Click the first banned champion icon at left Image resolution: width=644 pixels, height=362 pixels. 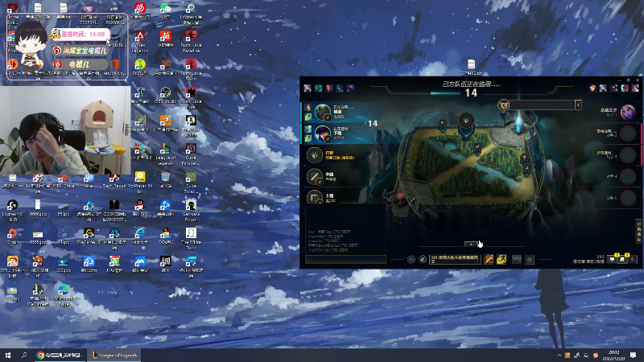tap(308, 88)
